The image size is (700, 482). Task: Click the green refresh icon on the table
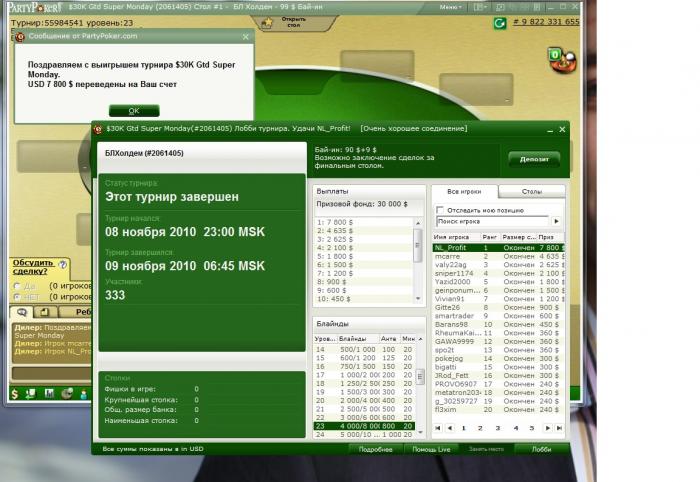[x=500, y=23]
